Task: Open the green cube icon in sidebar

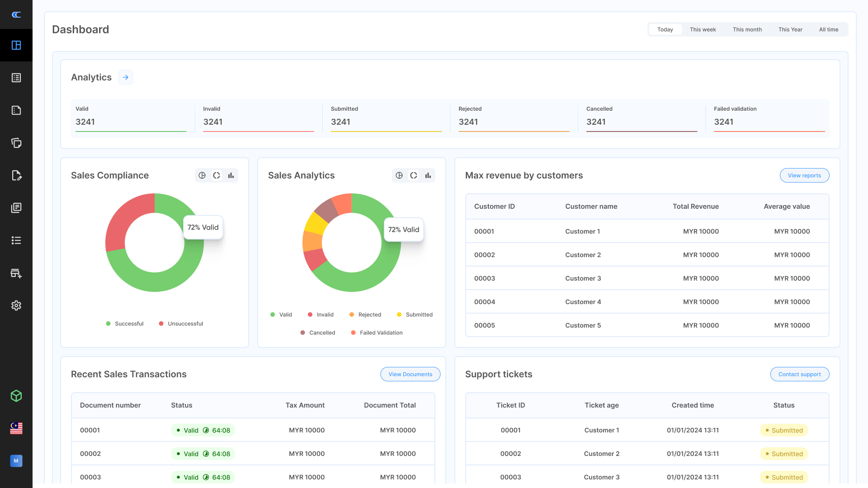Action: pyautogui.click(x=16, y=396)
